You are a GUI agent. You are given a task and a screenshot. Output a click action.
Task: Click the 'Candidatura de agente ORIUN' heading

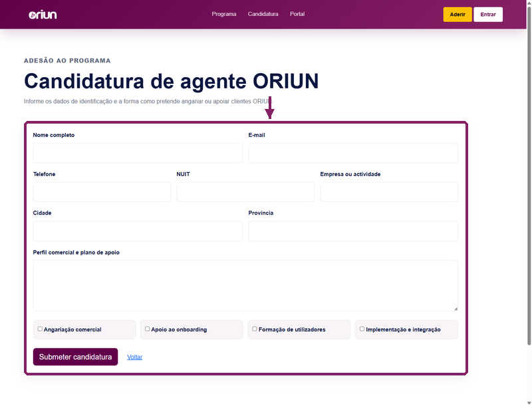pyautogui.click(x=172, y=81)
